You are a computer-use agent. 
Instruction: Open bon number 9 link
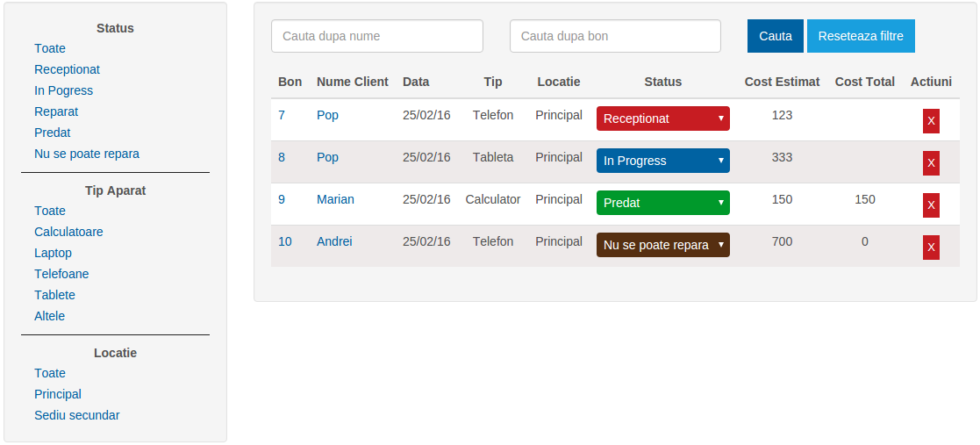click(x=282, y=199)
